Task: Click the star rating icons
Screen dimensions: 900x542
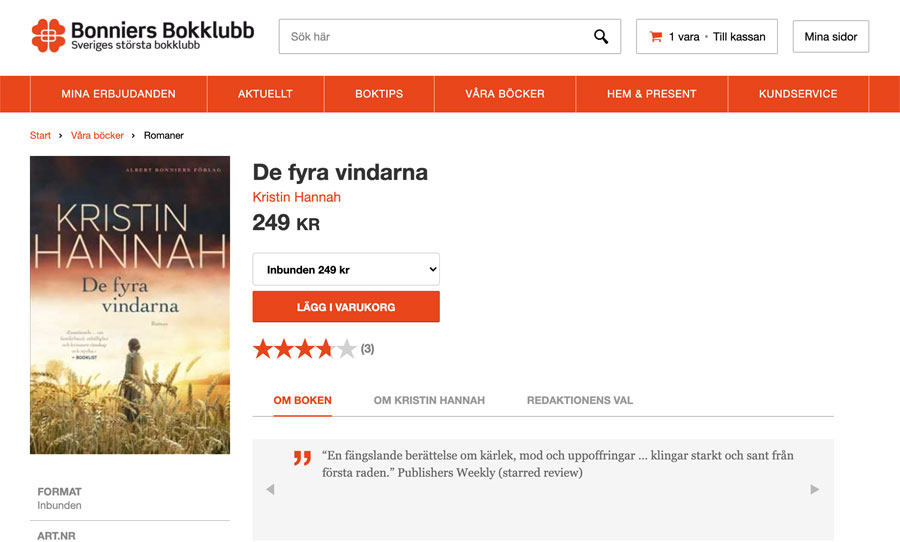Action: (x=304, y=349)
